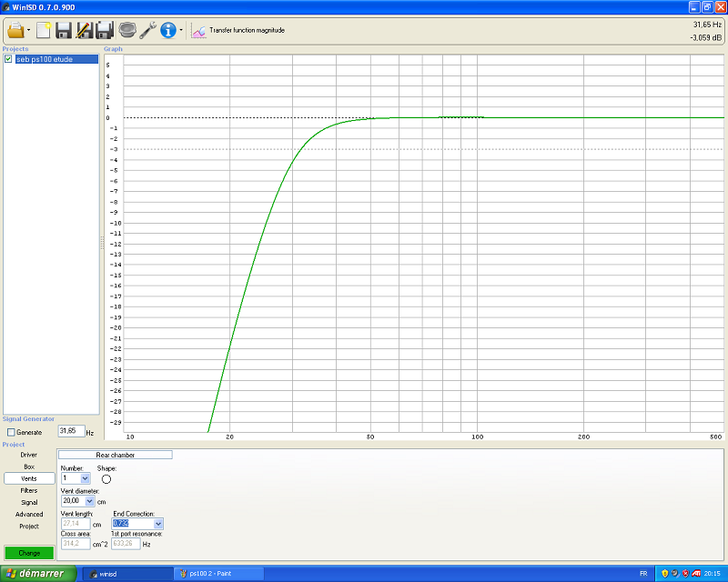
Task: Open the Signal tab
Action: click(29, 503)
